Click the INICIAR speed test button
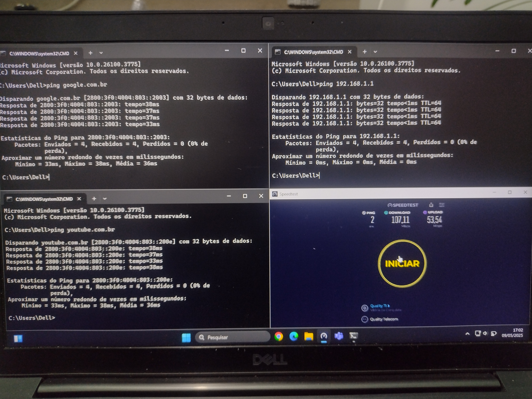 402,264
